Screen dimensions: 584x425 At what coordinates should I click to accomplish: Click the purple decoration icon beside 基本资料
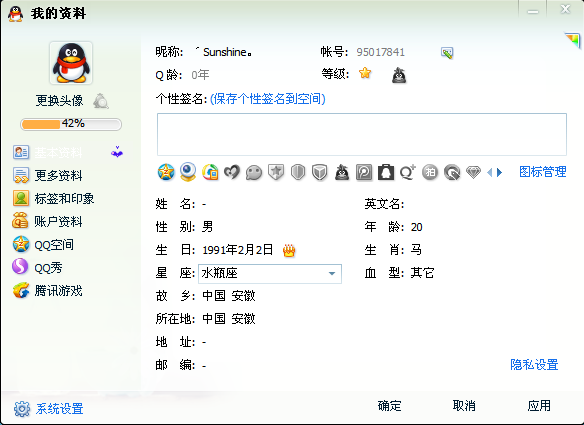tap(117, 152)
